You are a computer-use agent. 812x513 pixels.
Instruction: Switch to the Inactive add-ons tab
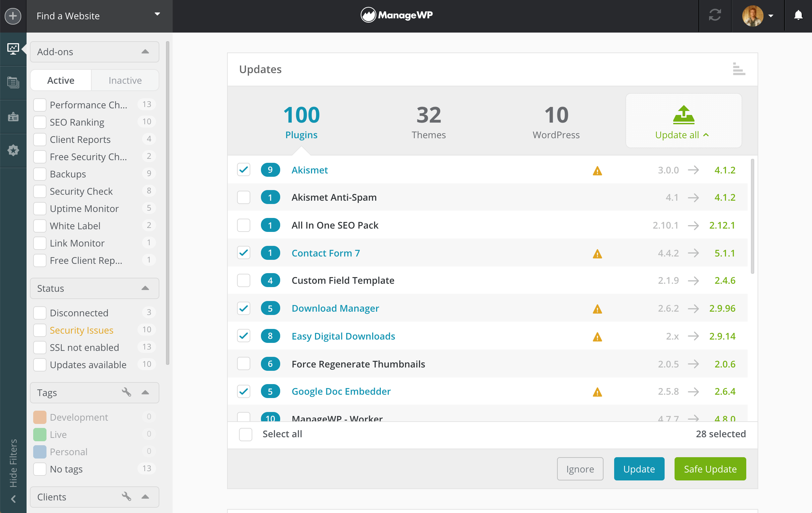click(124, 80)
